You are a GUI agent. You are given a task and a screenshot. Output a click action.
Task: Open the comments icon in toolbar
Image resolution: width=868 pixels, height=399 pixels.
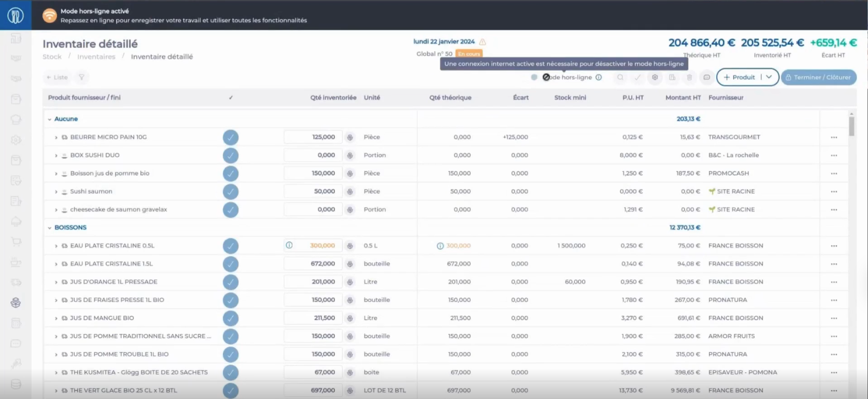706,78
